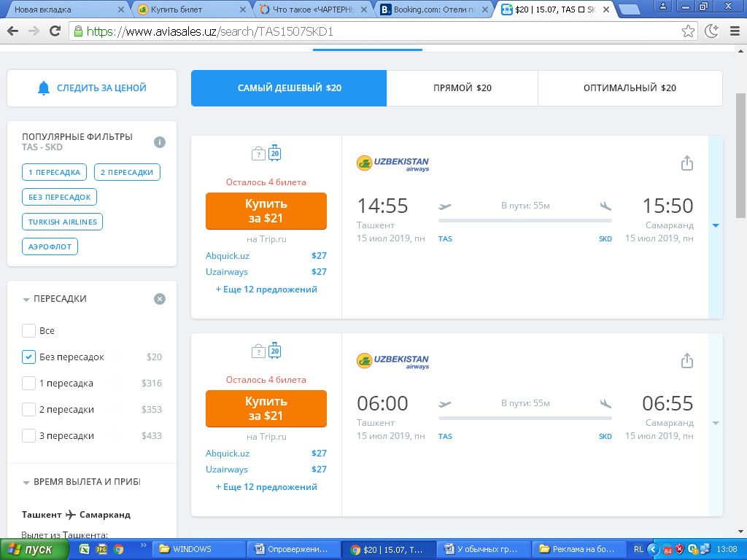
Task: Clear the Пересадки filter with the X icon
Action: [160, 299]
